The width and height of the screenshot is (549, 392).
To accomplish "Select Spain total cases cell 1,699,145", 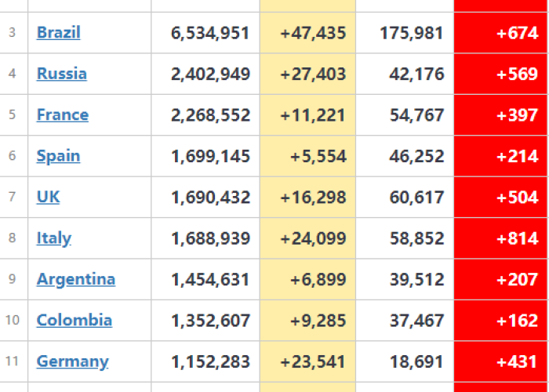I will [x=210, y=156].
